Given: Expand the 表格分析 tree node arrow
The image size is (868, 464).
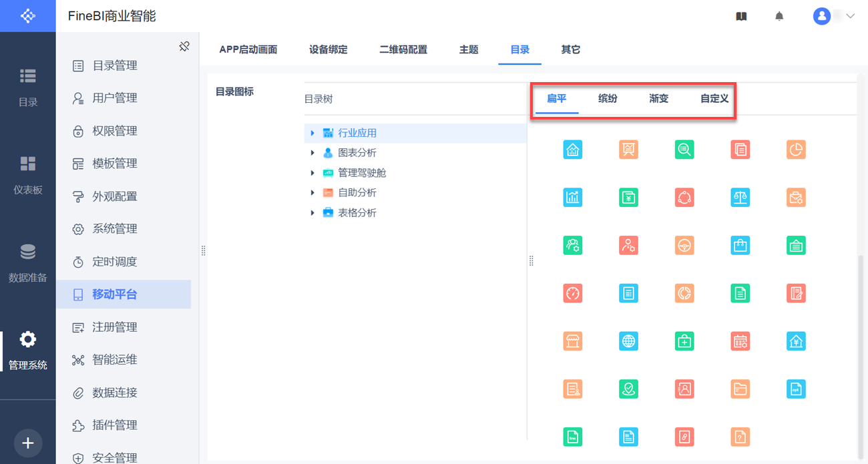Looking at the screenshot, I should click(x=312, y=213).
